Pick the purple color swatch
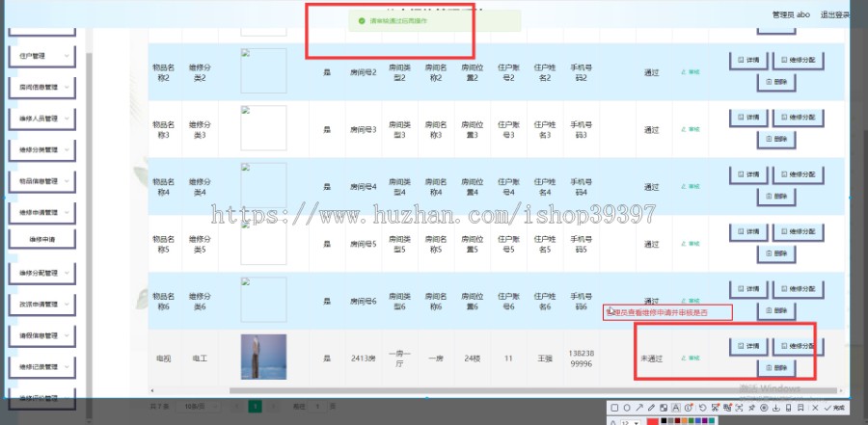 click(705, 420)
